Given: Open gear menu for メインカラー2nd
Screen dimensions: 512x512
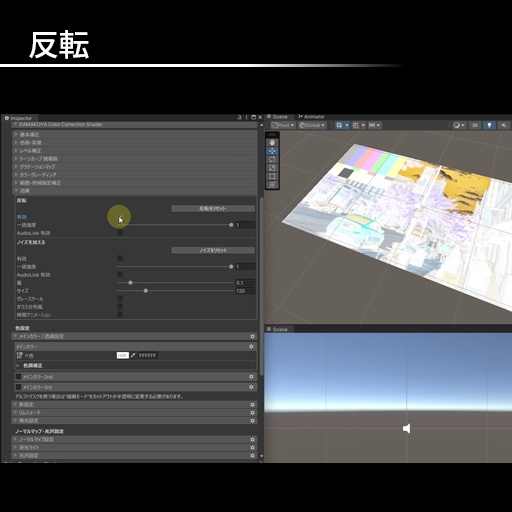Looking at the screenshot, I should coord(251,377).
